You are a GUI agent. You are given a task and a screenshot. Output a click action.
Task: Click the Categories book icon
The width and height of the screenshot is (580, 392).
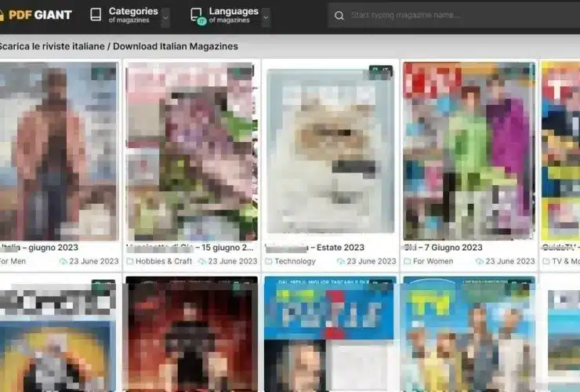coord(96,15)
